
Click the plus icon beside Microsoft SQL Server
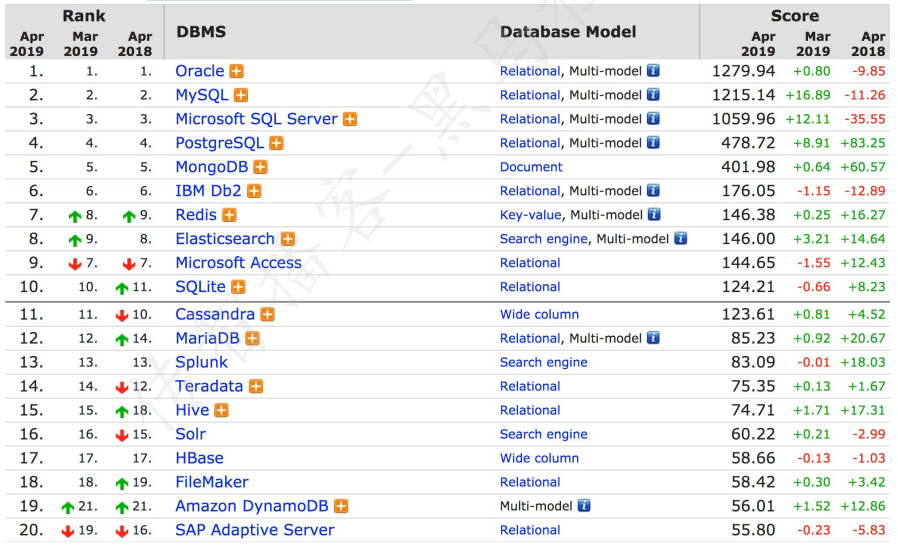[x=350, y=119]
